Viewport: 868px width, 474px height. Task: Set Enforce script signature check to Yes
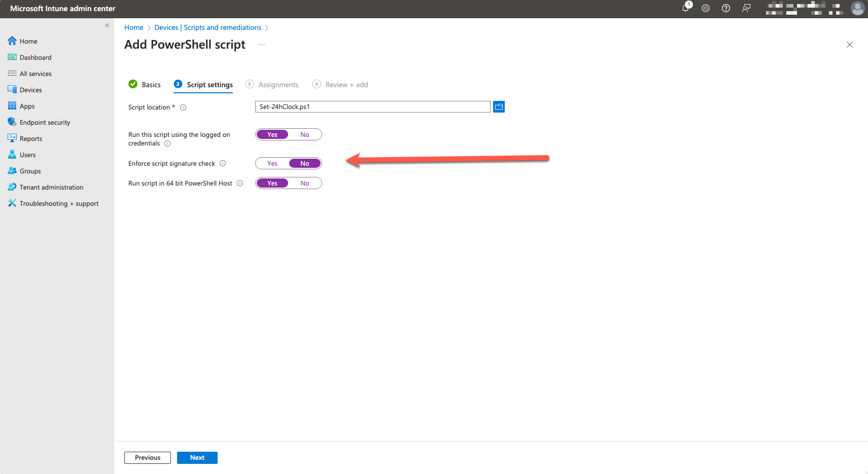pos(272,163)
